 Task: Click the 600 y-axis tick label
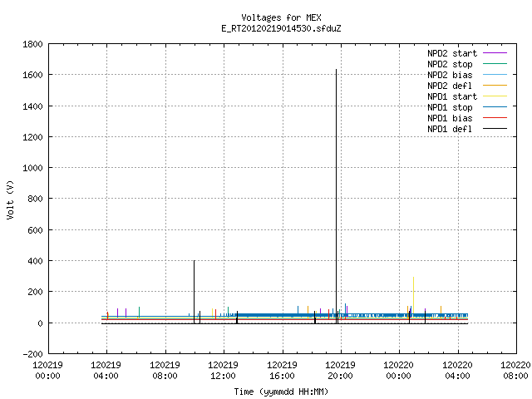coord(35,230)
